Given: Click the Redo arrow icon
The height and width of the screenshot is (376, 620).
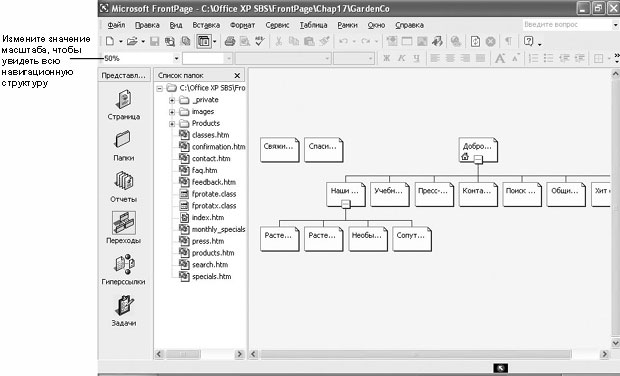Looking at the screenshot, I should point(366,41).
